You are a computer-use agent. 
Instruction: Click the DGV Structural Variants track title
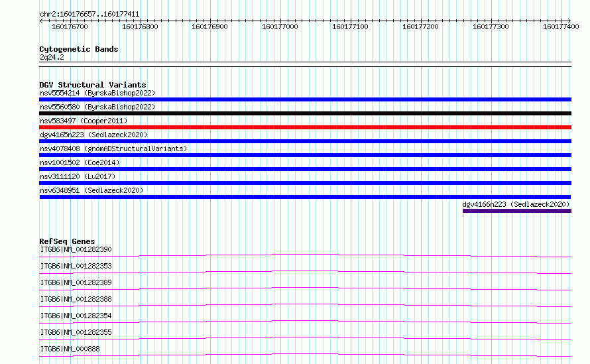pyautogui.click(x=93, y=85)
